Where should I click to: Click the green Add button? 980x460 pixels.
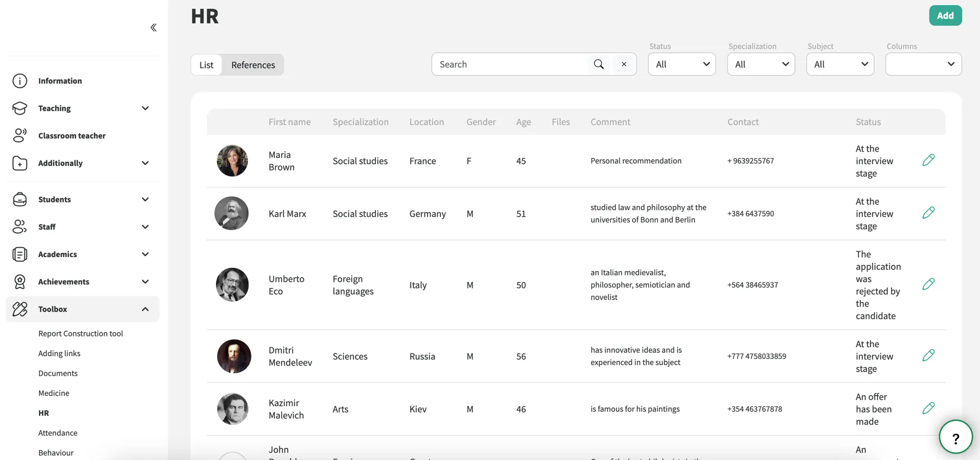coord(945,16)
